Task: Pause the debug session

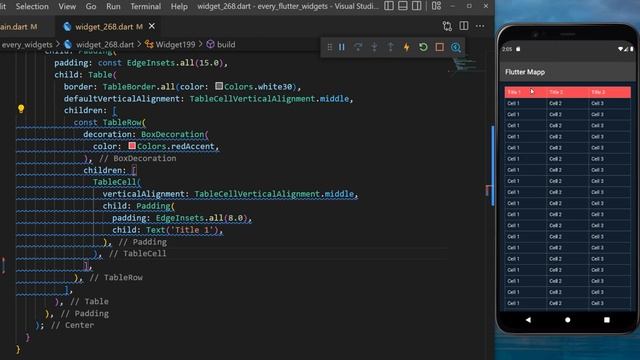Action: coord(342,47)
